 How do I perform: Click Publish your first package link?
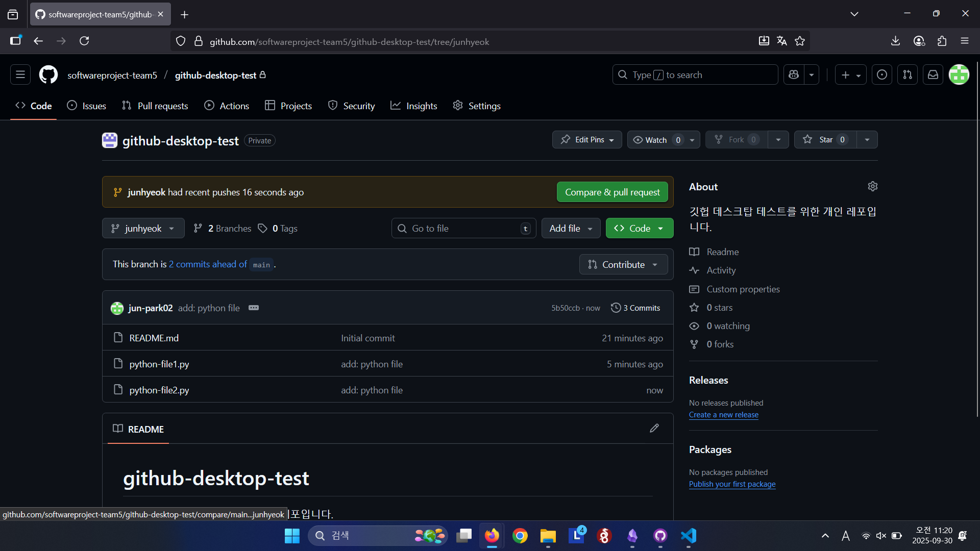pyautogui.click(x=732, y=484)
